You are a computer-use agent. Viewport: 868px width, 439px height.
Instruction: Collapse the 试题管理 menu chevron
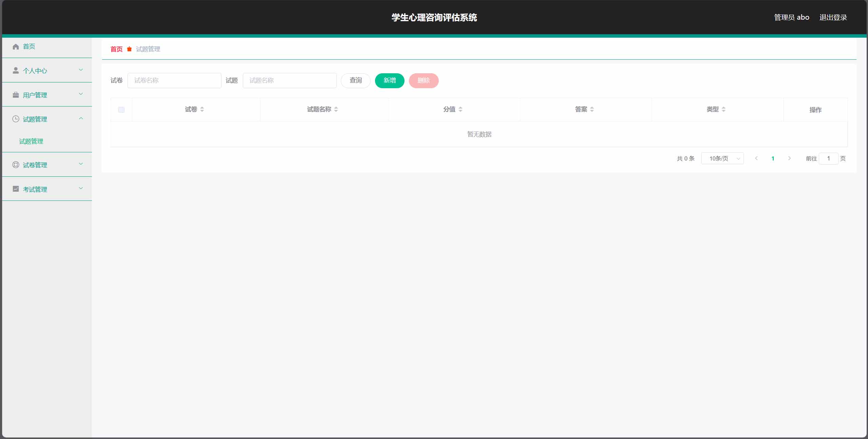coord(81,118)
